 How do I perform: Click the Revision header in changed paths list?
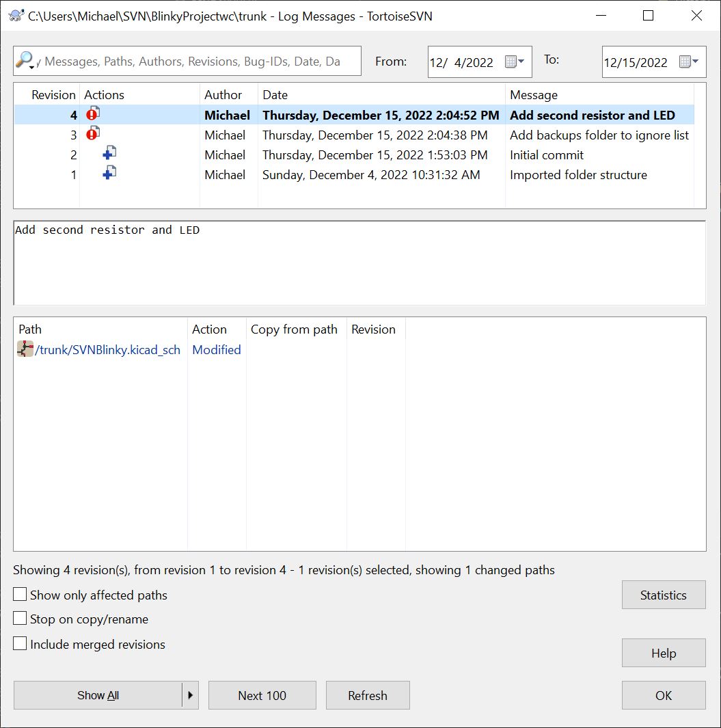coord(376,329)
